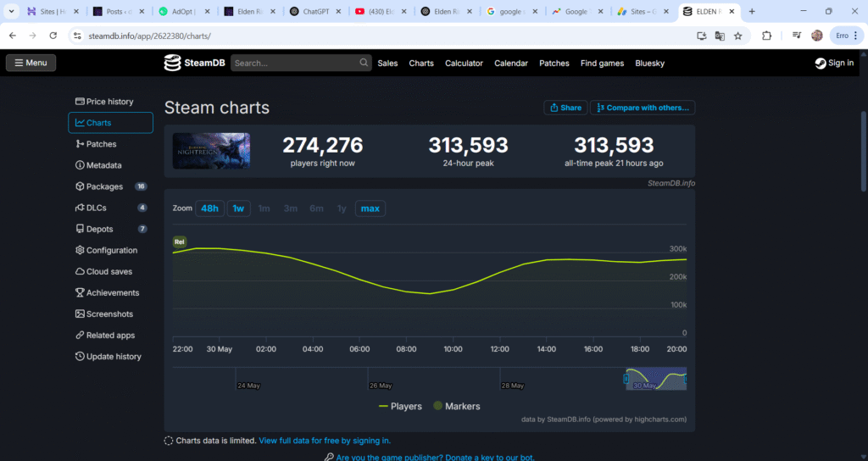Screen dimensions: 868x461
Task: Open Depots in the sidebar
Action: pyautogui.click(x=110, y=229)
